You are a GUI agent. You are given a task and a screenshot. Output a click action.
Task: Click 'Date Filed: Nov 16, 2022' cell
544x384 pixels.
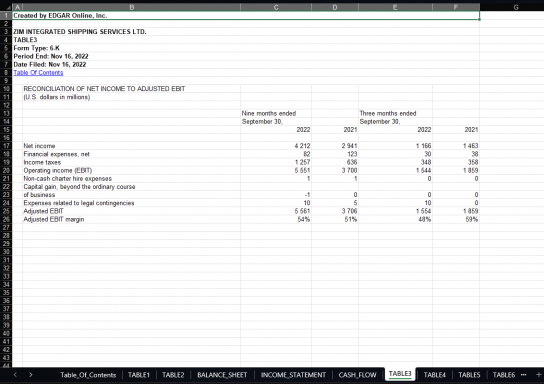click(x=50, y=64)
